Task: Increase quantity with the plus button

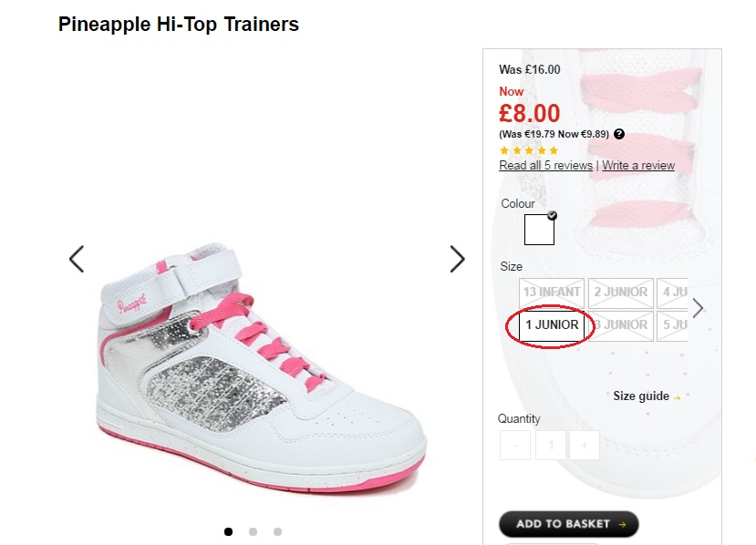Action: [x=584, y=446]
